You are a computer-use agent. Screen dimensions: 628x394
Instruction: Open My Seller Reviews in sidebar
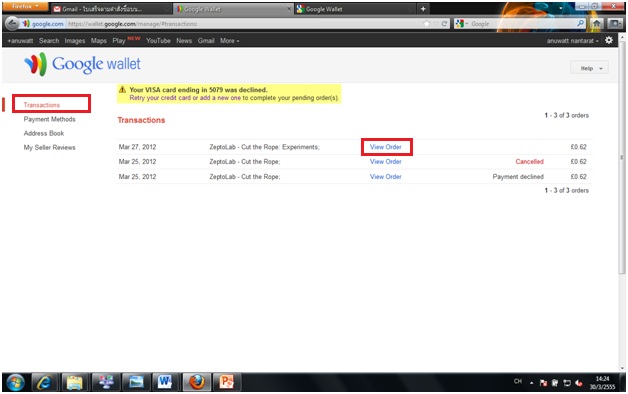click(x=49, y=147)
